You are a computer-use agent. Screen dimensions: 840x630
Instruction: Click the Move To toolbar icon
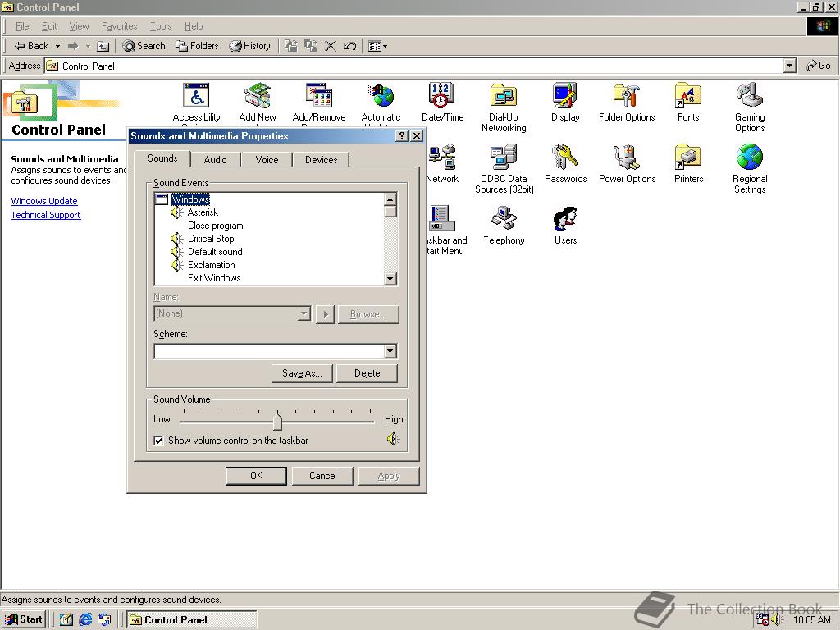click(x=291, y=46)
